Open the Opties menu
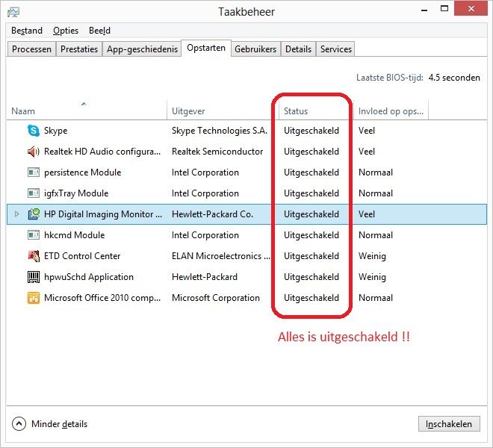 pos(66,31)
